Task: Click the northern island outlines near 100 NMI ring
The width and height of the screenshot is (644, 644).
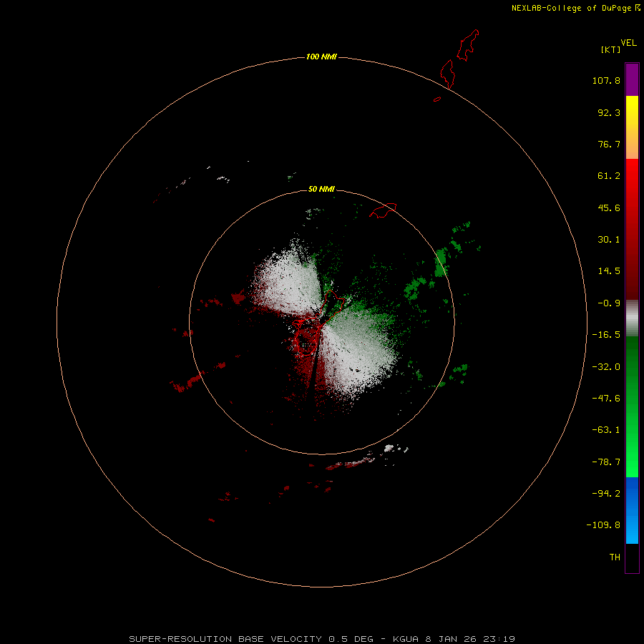Action: point(457,65)
